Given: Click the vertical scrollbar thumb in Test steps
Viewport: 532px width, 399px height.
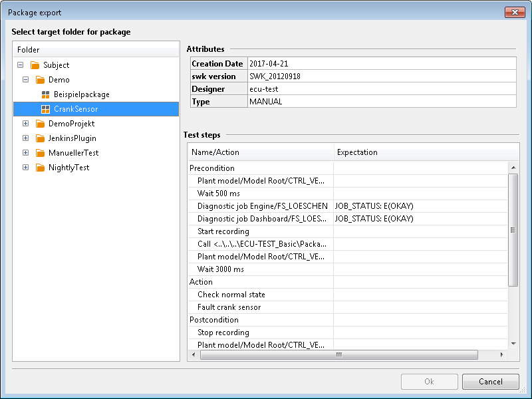Looking at the screenshot, I should pos(513,230).
